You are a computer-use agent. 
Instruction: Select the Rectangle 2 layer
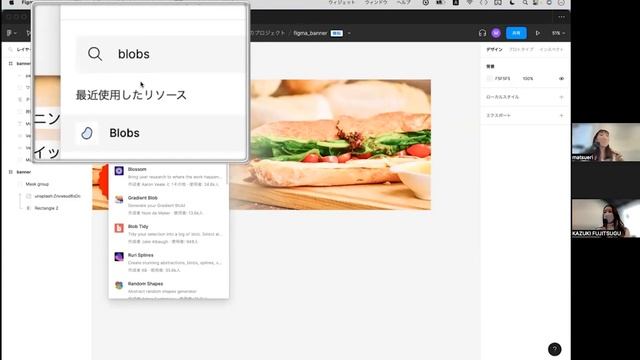pos(46,208)
